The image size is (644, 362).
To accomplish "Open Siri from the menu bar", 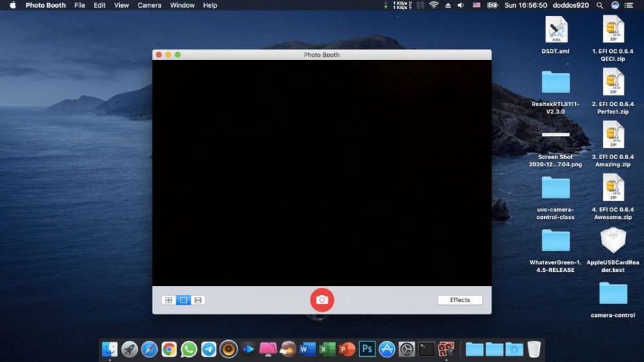I will click(x=615, y=5).
